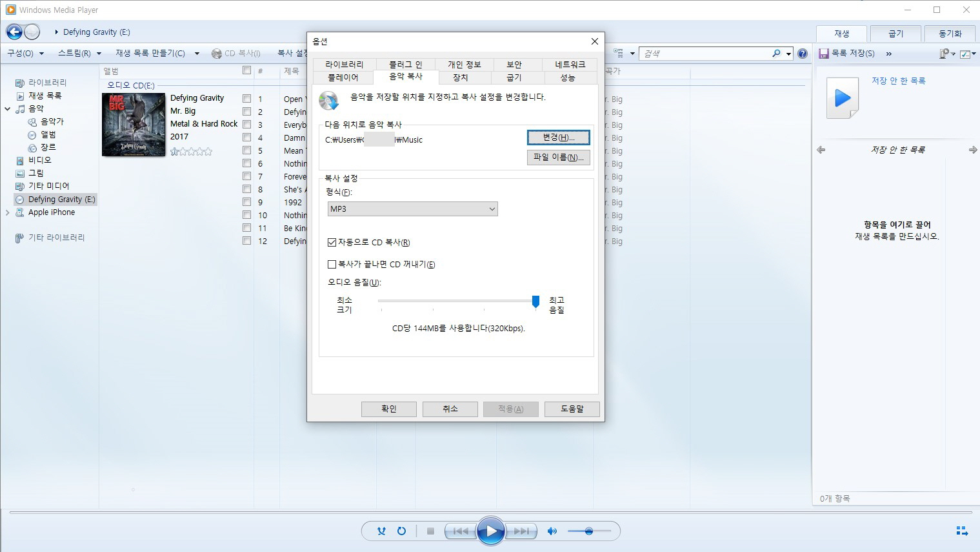Go to previous track

tap(461, 531)
